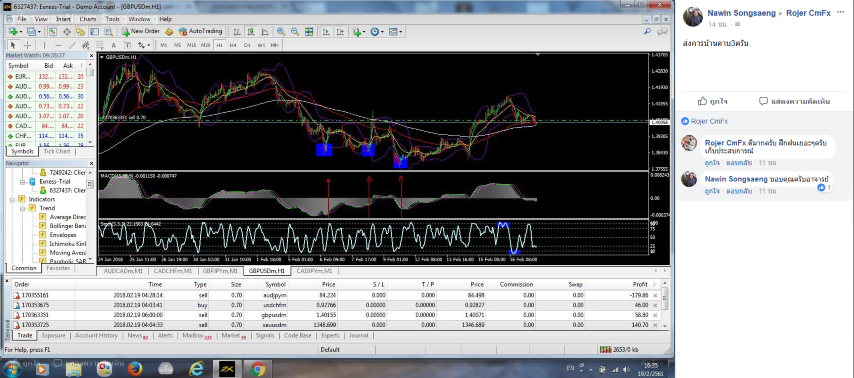
Task: Switch to Navigator Favorites tab
Action: pos(58,268)
